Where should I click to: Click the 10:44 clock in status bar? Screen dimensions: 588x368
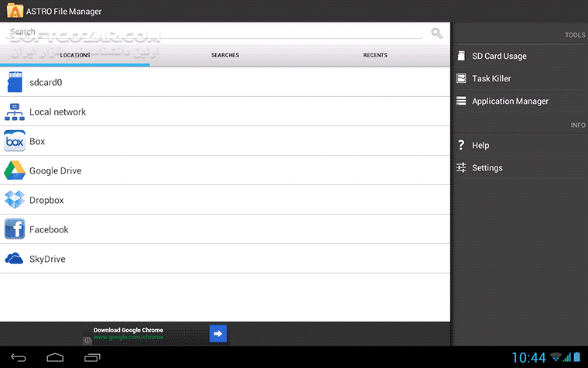[528, 357]
